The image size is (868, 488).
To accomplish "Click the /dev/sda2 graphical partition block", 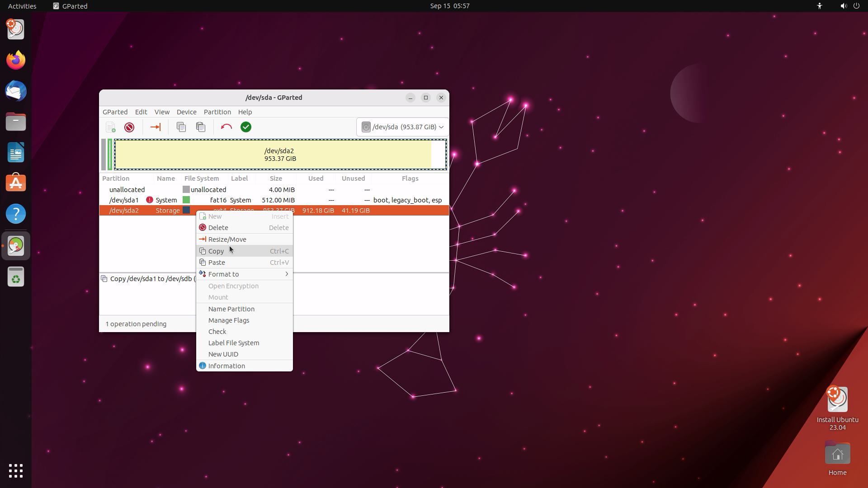I will tap(280, 155).
